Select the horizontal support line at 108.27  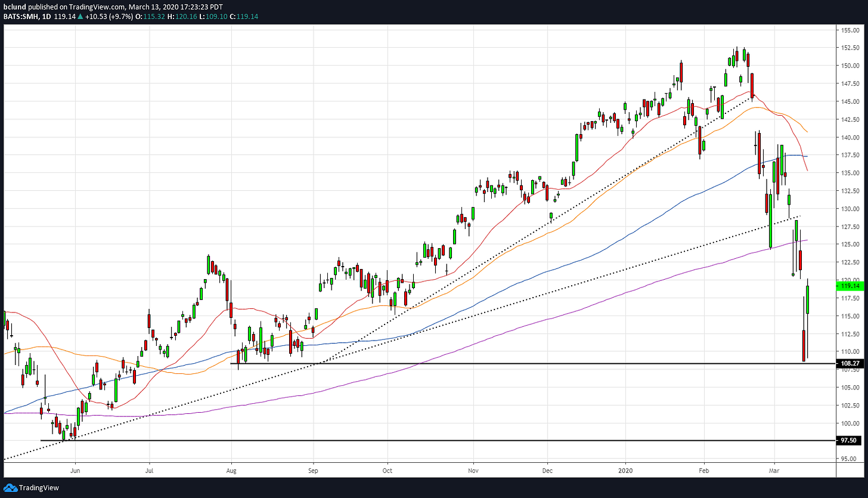(534, 363)
